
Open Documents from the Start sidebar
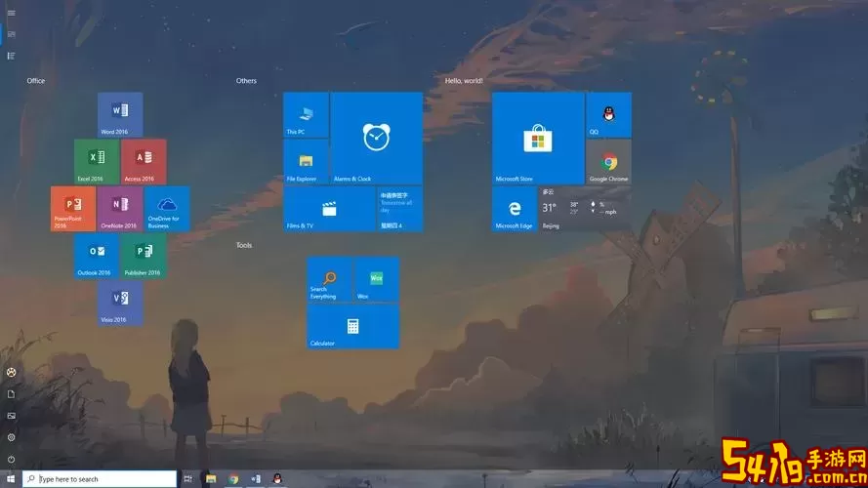[11, 394]
